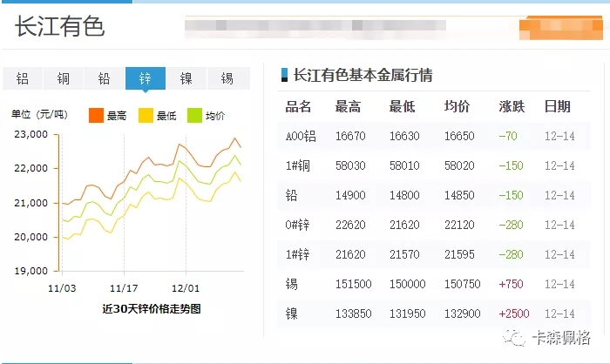This screenshot has height=364, width=610.
Task: Click the 11/17 x-axis date label
Action: (x=124, y=288)
